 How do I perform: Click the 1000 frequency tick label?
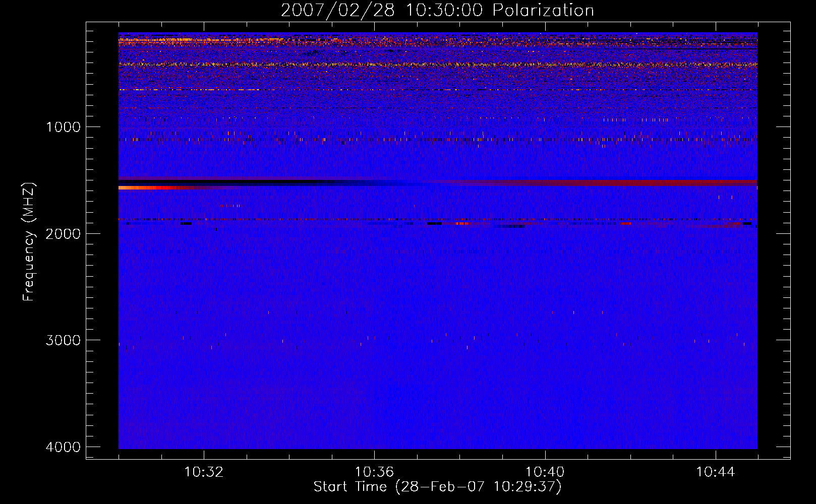coord(63,127)
